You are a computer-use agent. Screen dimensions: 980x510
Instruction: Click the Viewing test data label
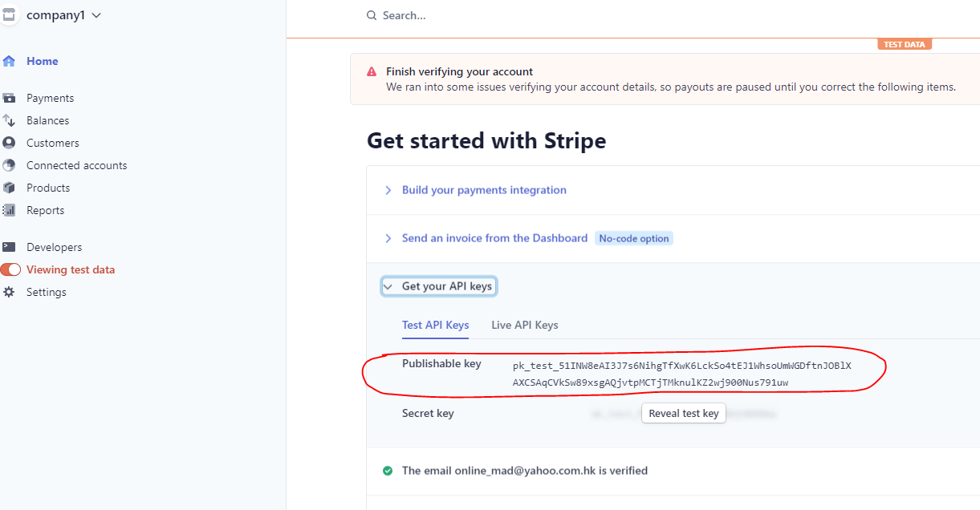[x=71, y=269]
